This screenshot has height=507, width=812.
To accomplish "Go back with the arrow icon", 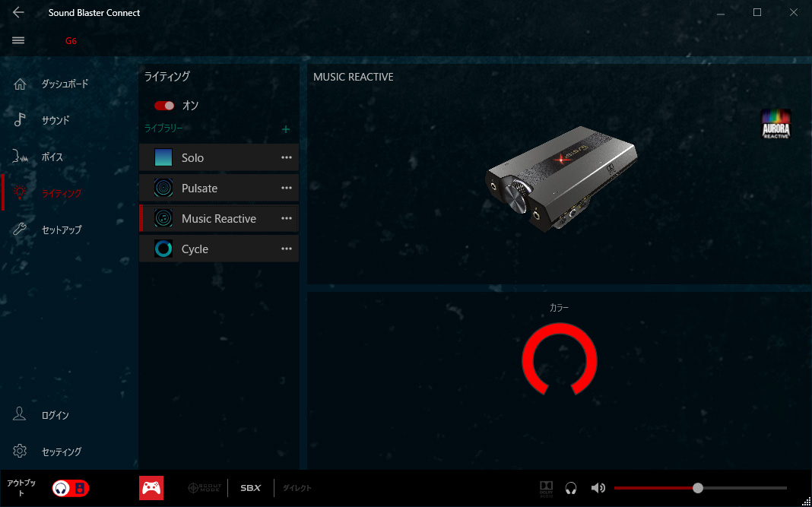I will (18, 12).
